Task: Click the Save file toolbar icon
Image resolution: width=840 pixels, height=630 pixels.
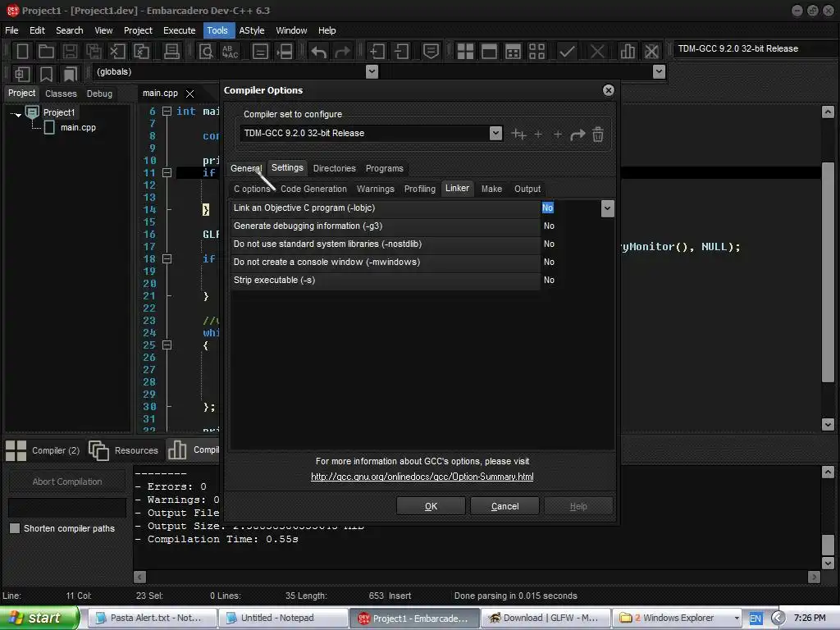Action: (70, 52)
